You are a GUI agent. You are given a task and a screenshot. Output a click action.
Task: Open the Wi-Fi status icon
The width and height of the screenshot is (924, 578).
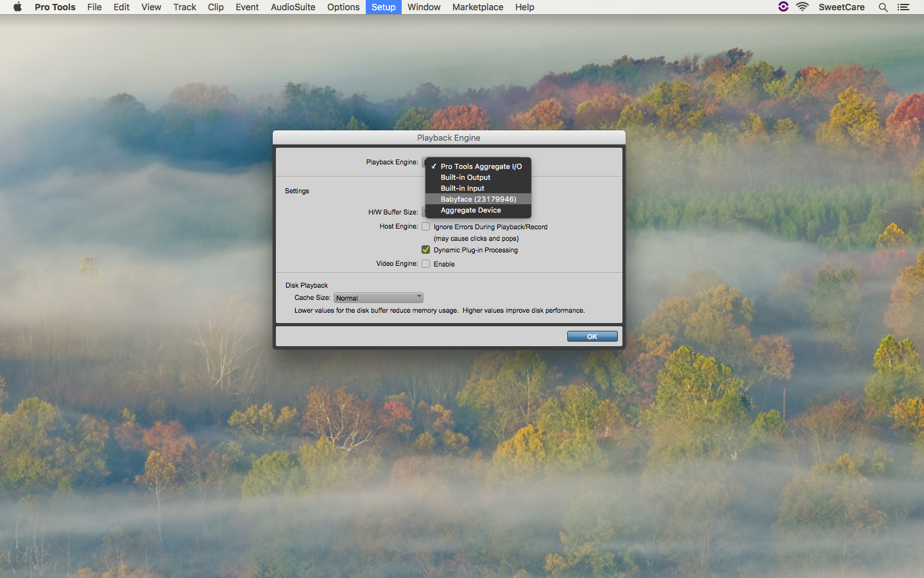click(x=802, y=7)
